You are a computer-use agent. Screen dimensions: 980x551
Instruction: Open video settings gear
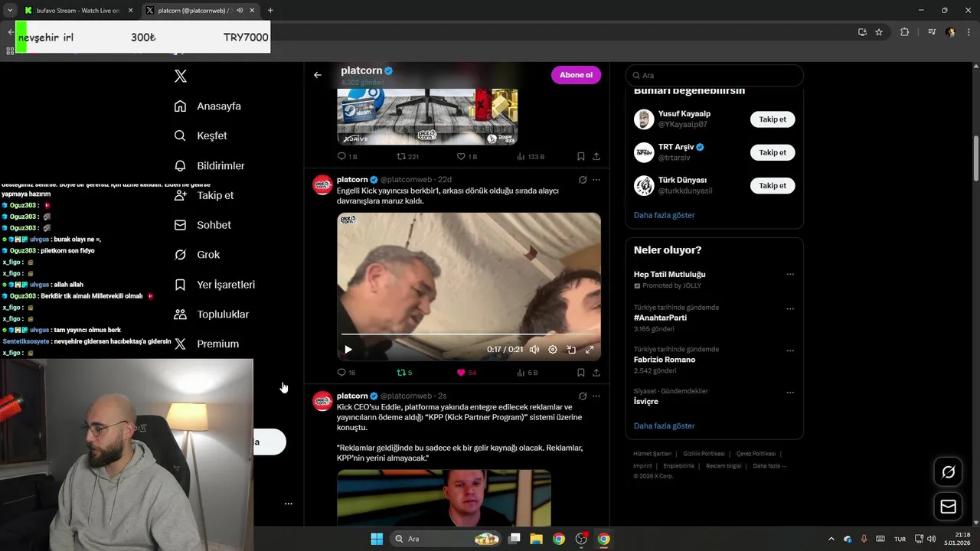coord(553,350)
